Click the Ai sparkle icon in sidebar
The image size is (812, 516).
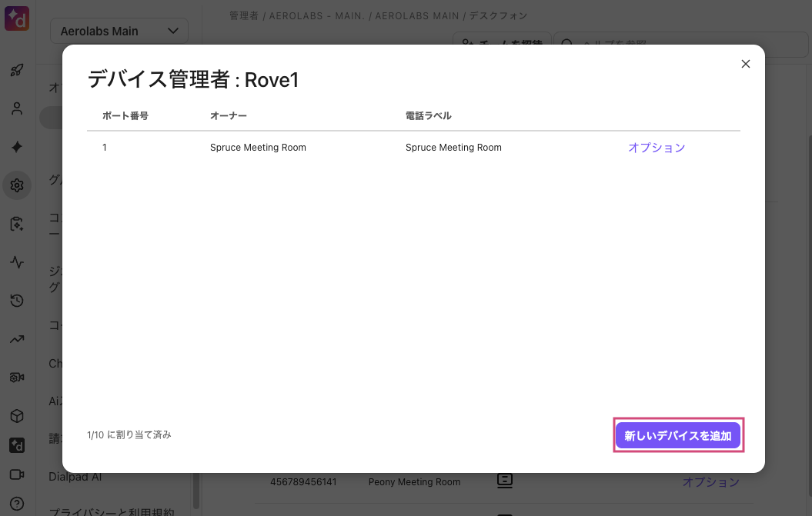(17, 147)
